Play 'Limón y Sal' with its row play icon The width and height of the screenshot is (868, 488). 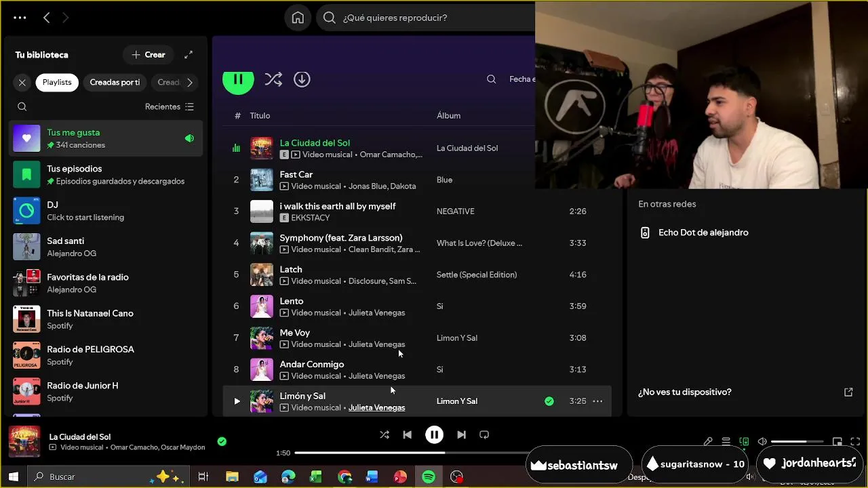click(x=237, y=401)
